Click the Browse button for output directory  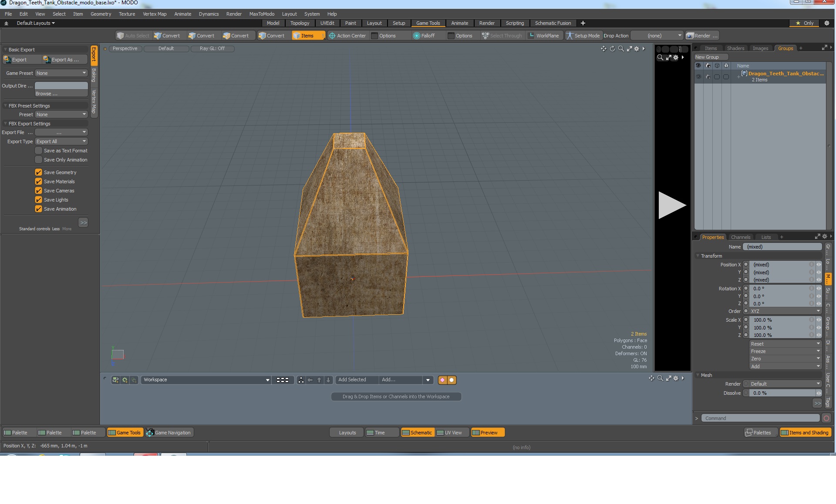pyautogui.click(x=61, y=94)
